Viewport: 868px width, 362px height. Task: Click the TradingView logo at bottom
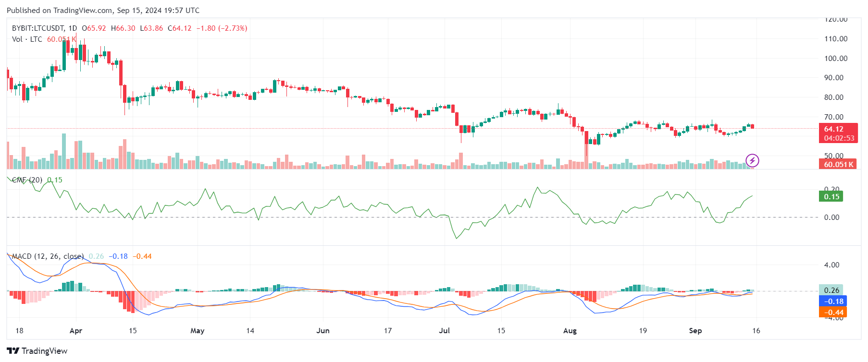click(x=37, y=351)
